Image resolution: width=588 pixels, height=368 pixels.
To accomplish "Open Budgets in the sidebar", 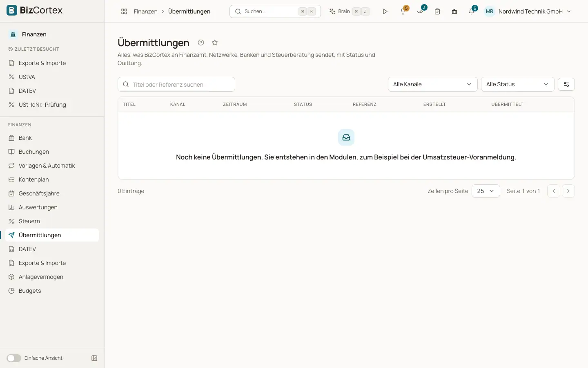I will point(52,291).
